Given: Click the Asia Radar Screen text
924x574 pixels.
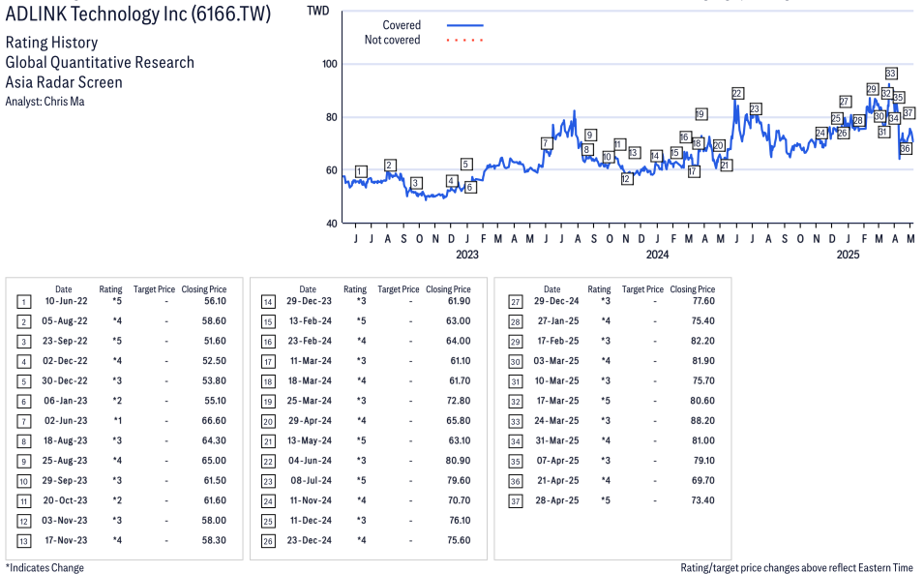Looking at the screenshot, I should [x=64, y=82].
